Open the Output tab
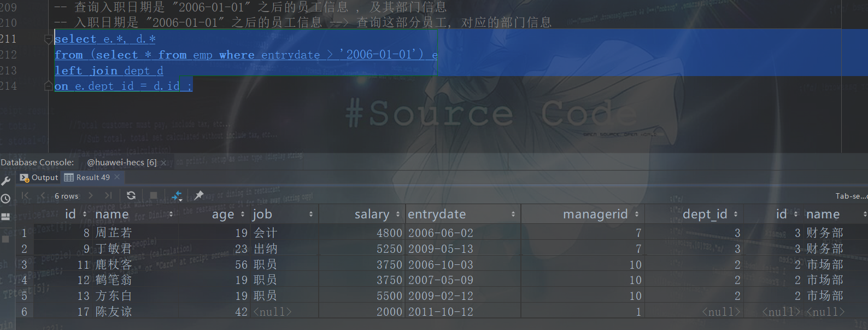 point(39,177)
